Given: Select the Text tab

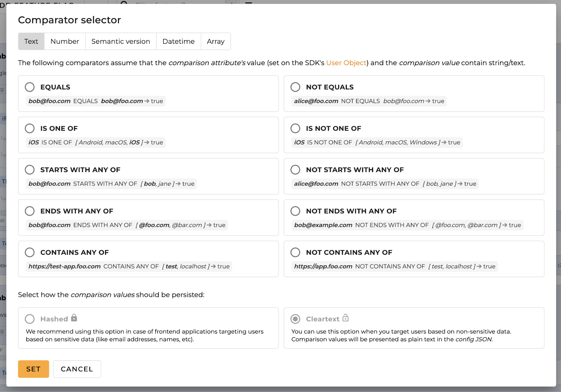Looking at the screenshot, I should pyautogui.click(x=31, y=41).
